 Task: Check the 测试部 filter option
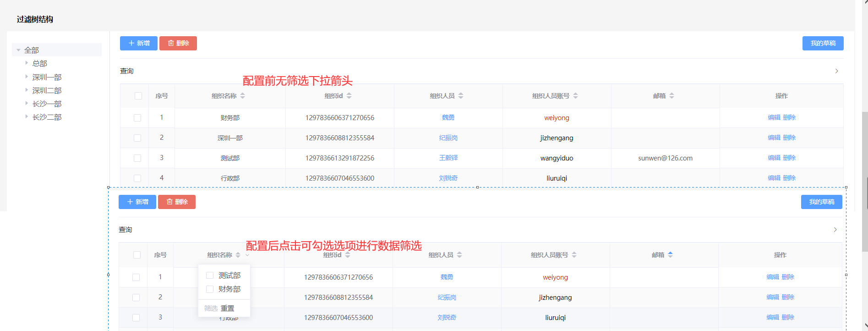[x=210, y=276]
